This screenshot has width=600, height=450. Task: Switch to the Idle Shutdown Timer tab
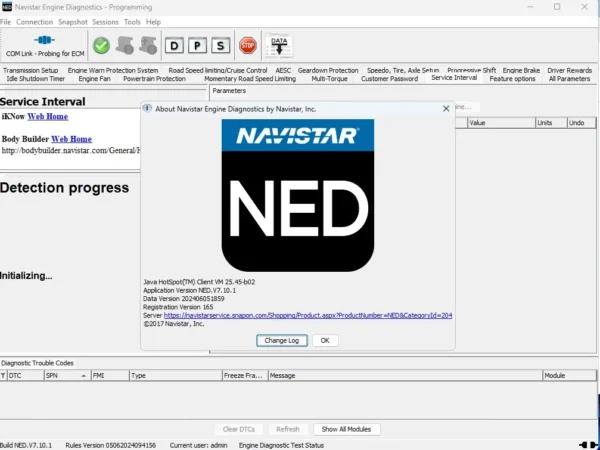(36, 79)
